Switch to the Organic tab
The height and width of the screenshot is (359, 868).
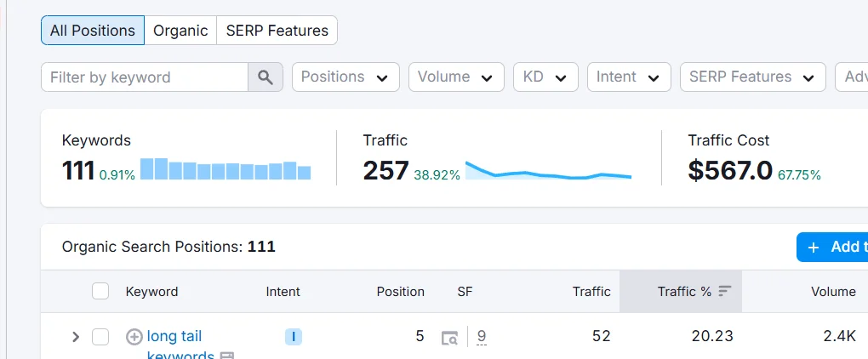coord(180,31)
